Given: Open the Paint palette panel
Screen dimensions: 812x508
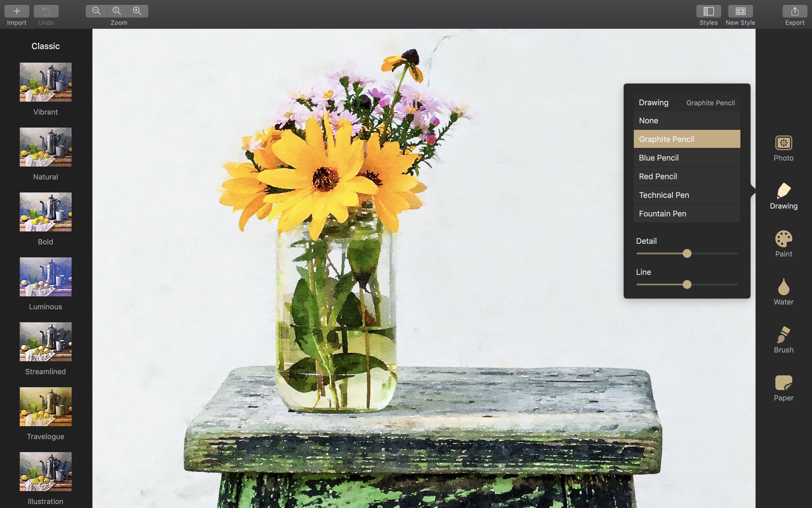Looking at the screenshot, I should point(784,244).
